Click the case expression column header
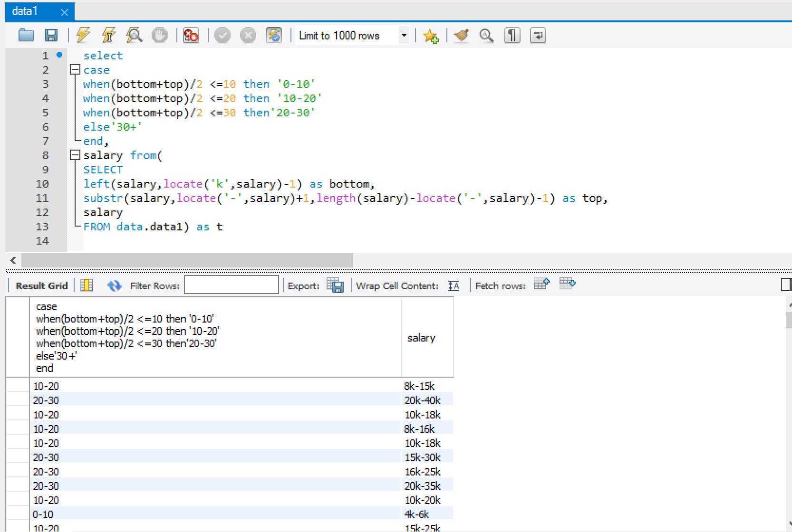The height and width of the screenshot is (532, 792). pos(215,338)
